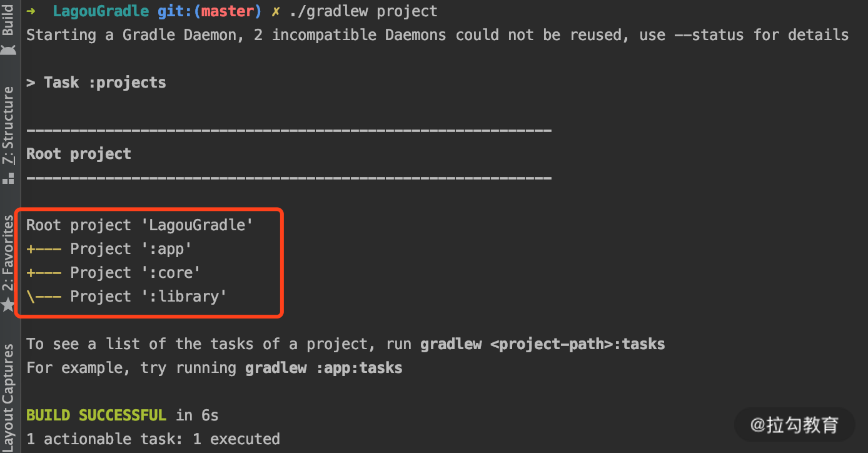Screen dimensions: 868x453
Task: Click the Android icon beside Build
Action: 8,49
